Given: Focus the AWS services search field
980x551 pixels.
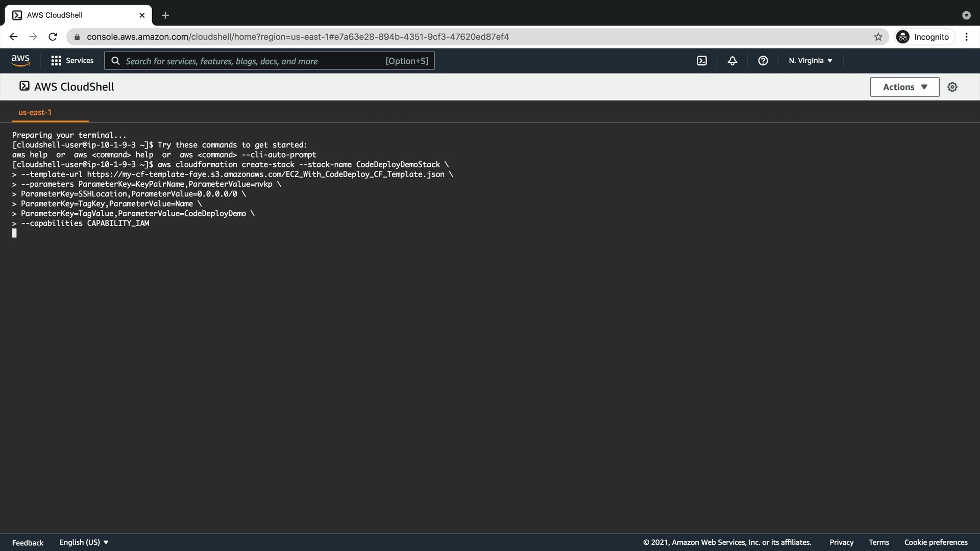Looking at the screenshot, I should click(x=255, y=61).
